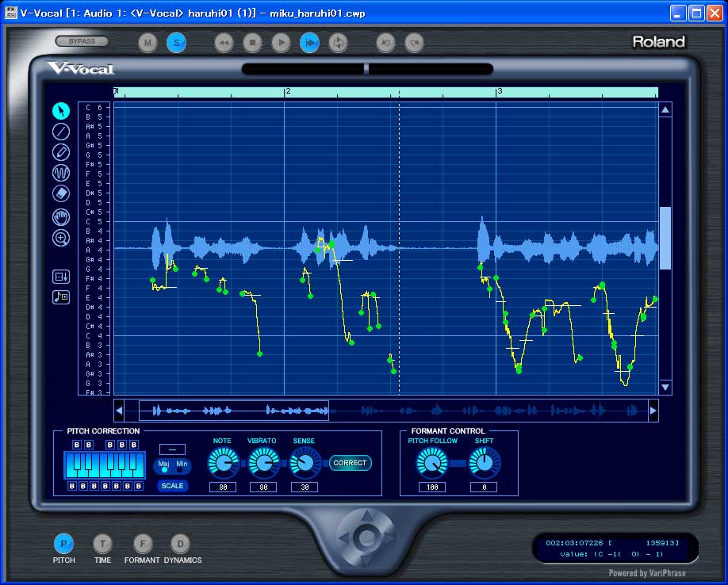Toggle the Loop playback button
The image size is (728, 585).
(338, 43)
